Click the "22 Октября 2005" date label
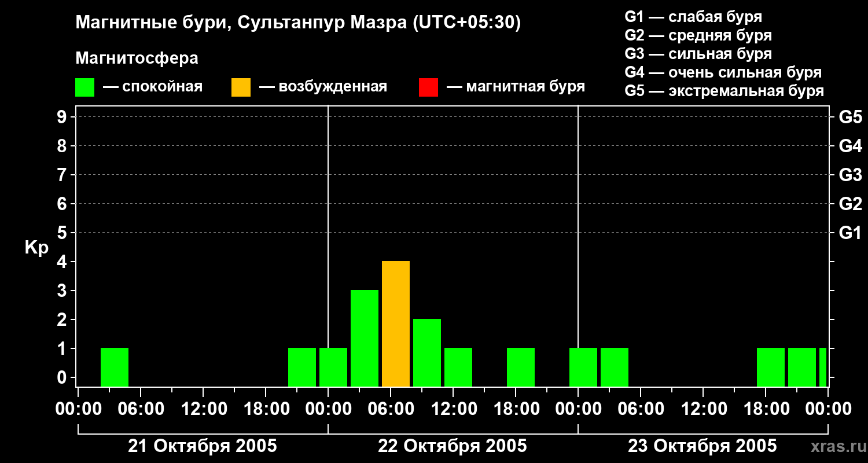868x463 pixels. pyautogui.click(x=453, y=446)
